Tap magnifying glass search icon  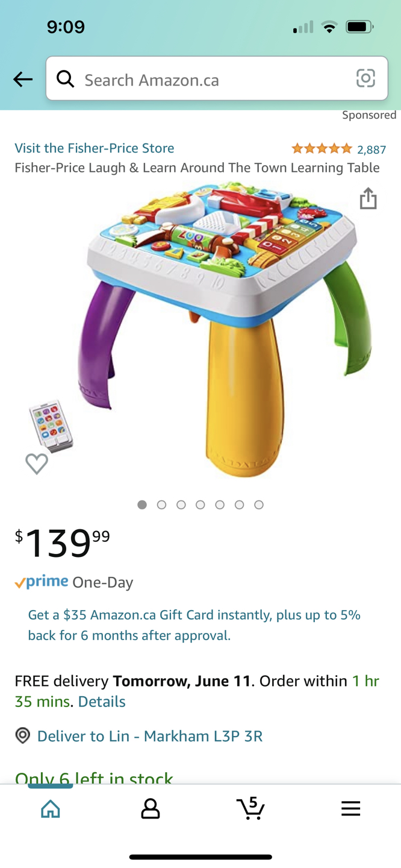(65, 78)
